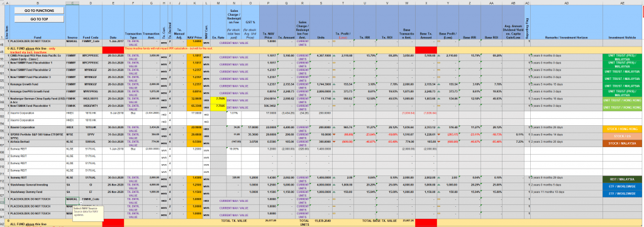Screen dimensions: 644x227
Task: Select the StashAway: General Investing fund name cell
Action: (37, 185)
